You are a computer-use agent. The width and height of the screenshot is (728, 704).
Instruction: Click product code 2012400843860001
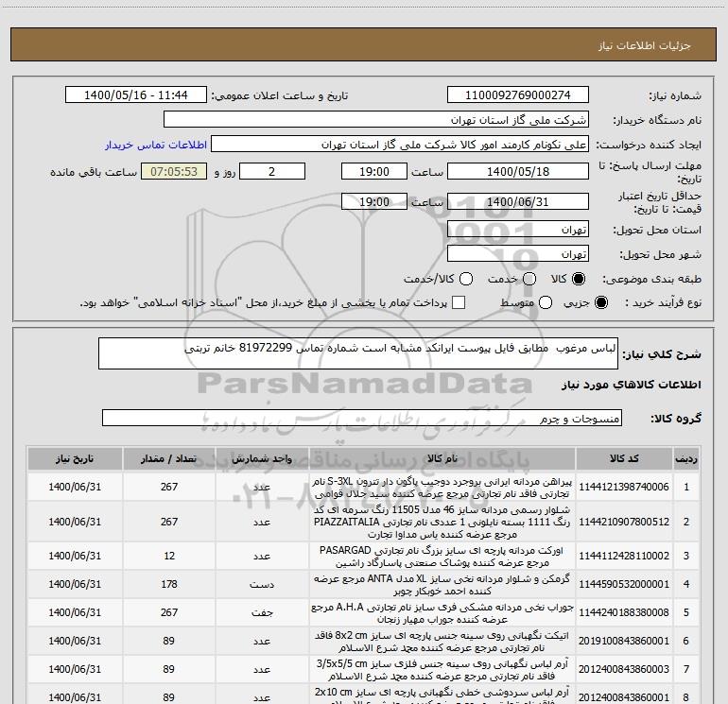click(624, 697)
